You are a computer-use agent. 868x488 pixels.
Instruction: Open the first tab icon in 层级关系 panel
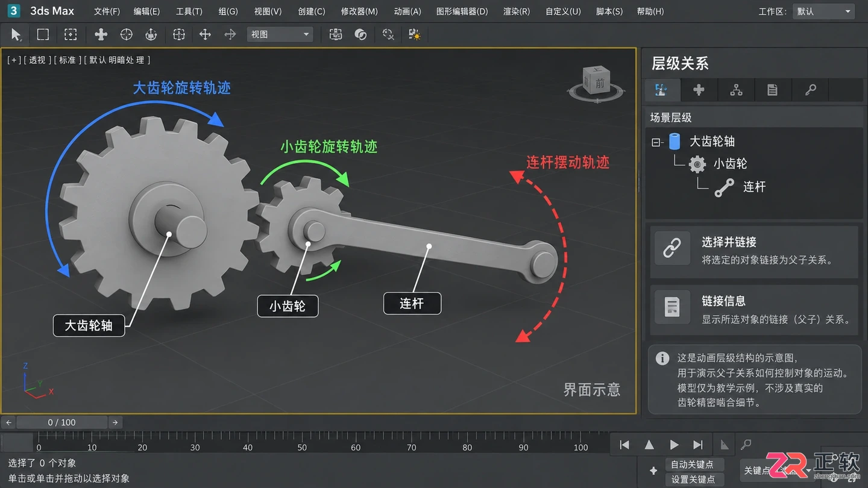(x=662, y=90)
